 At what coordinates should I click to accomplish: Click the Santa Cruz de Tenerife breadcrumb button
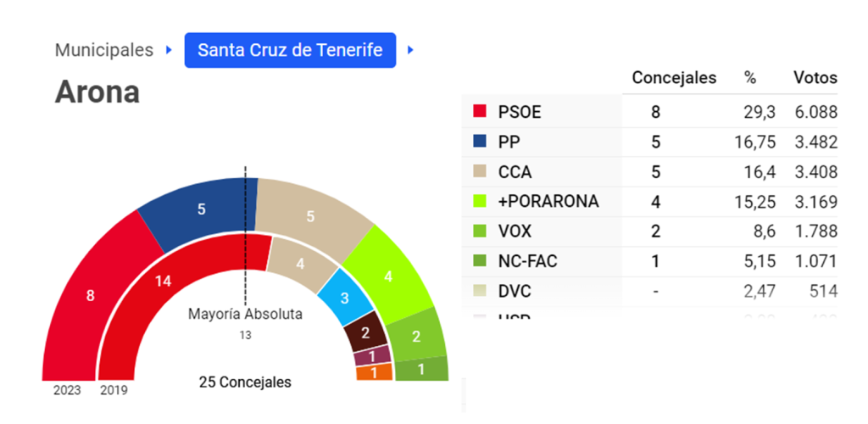pyautogui.click(x=290, y=50)
